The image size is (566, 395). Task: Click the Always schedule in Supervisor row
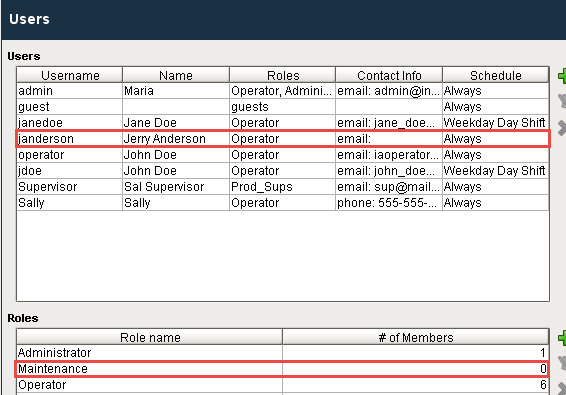click(496, 187)
